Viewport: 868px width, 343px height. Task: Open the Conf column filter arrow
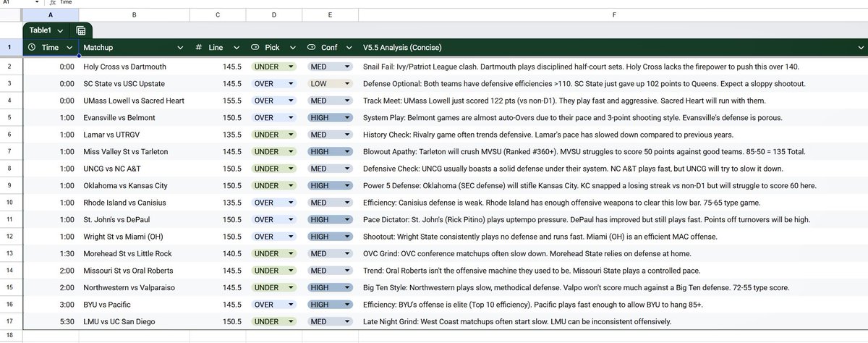(x=347, y=47)
